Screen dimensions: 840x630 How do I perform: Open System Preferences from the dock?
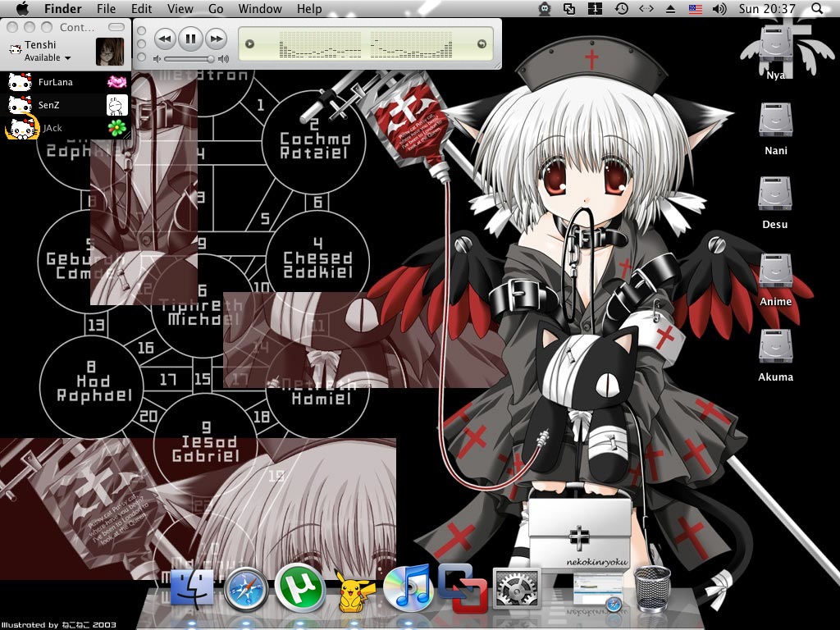tap(516, 589)
